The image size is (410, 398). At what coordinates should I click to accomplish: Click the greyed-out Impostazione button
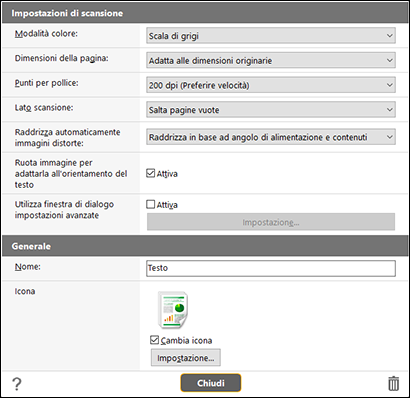[x=271, y=222]
